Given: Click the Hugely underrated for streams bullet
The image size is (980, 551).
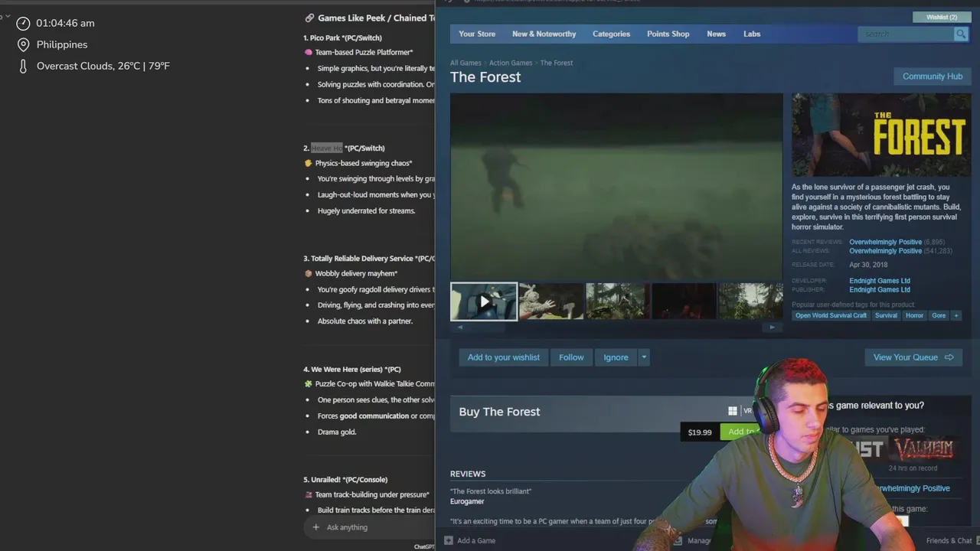Looking at the screenshot, I should (x=366, y=210).
